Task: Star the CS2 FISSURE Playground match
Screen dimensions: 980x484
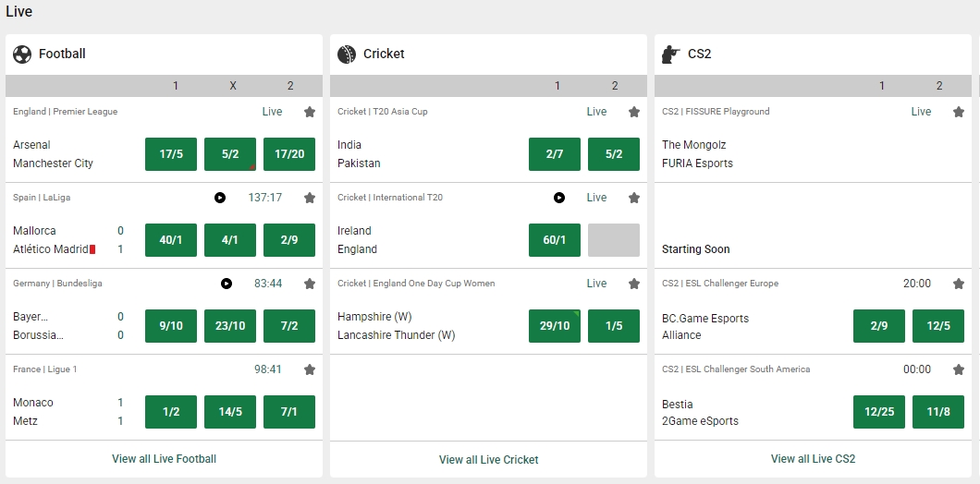Action: pyautogui.click(x=959, y=112)
